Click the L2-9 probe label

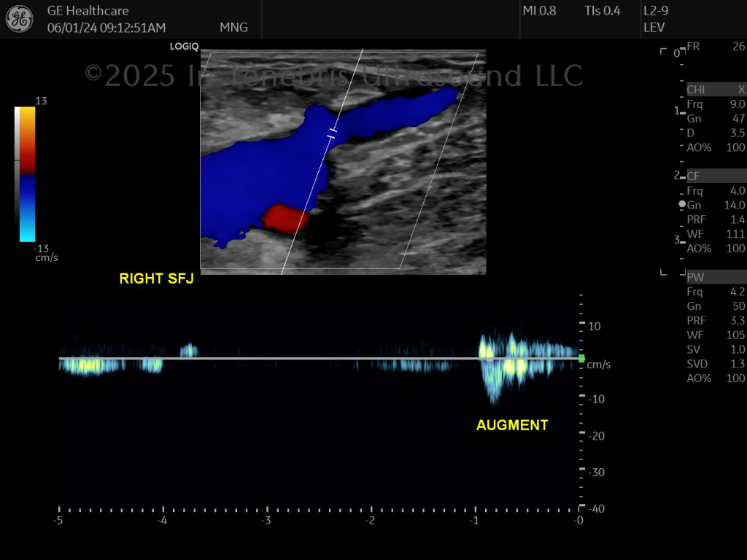(656, 10)
